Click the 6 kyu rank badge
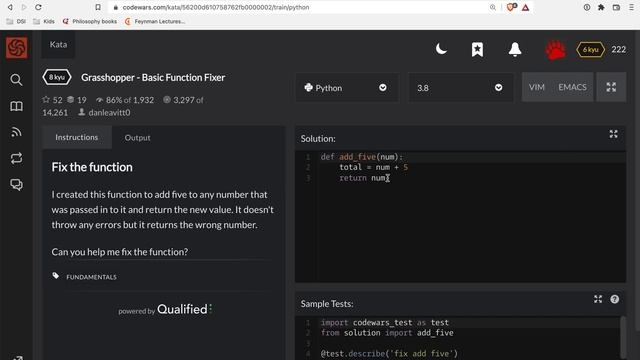Image resolution: width=640 pixels, height=360 pixels. (x=590, y=49)
